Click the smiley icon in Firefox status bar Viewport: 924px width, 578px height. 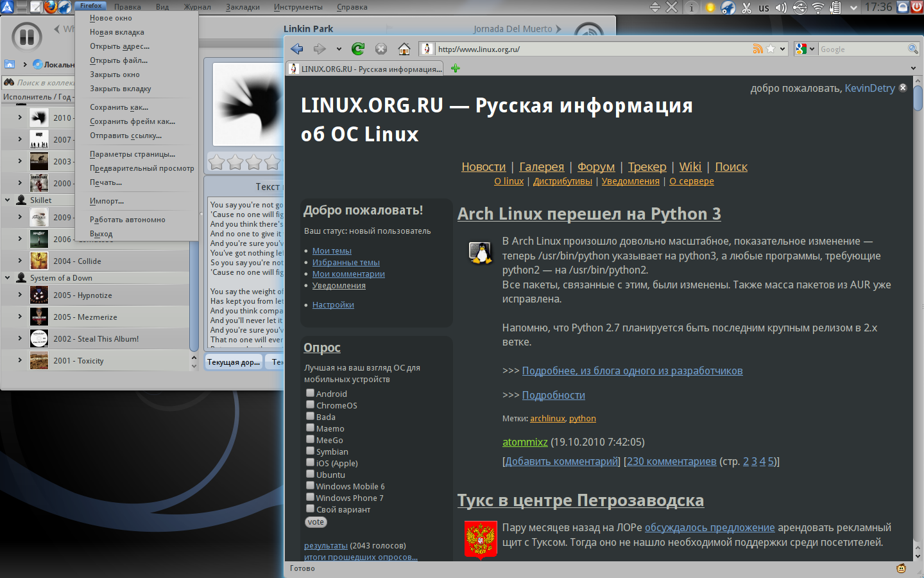(x=901, y=568)
